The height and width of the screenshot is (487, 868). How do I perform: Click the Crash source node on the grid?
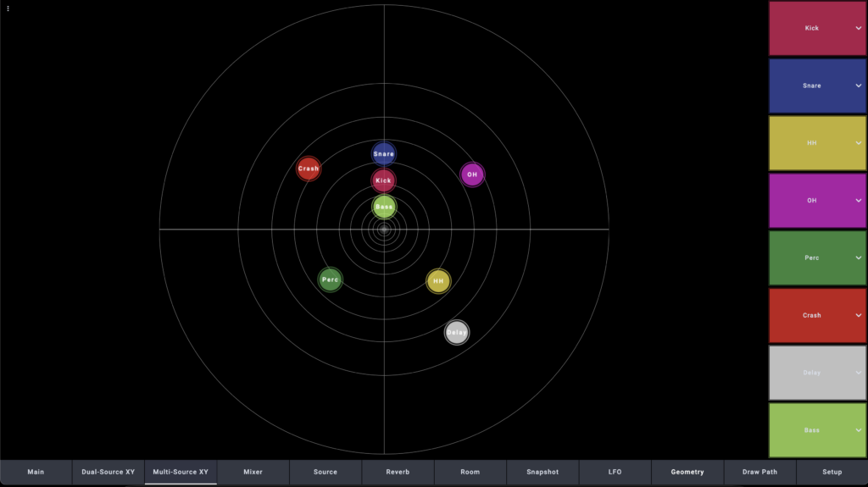(309, 169)
